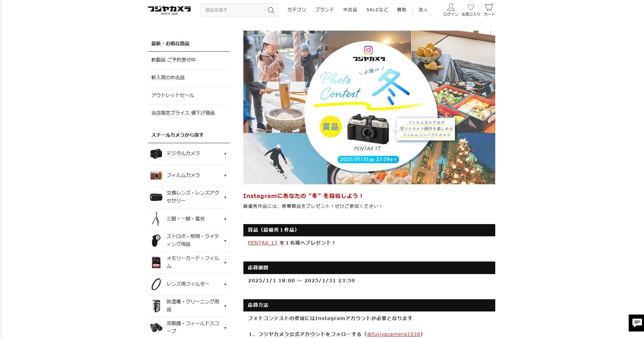The height and width of the screenshot is (338, 644).
Task: Open the 中古品 menu
Action: click(350, 10)
